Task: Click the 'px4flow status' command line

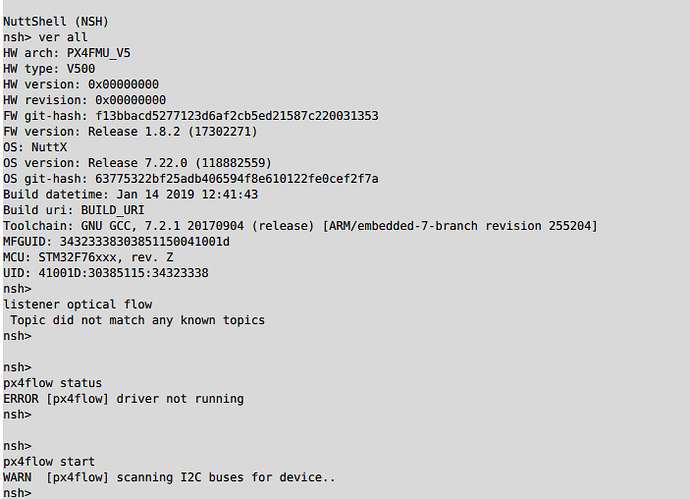Action: 52,383
